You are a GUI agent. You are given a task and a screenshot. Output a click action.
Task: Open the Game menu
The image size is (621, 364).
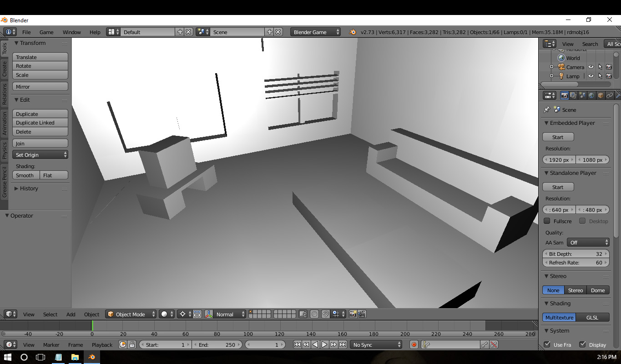click(x=46, y=32)
